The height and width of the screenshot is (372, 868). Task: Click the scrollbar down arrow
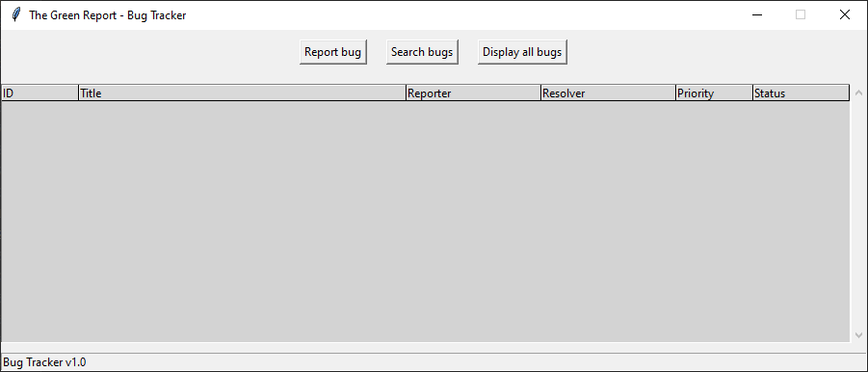(858, 334)
